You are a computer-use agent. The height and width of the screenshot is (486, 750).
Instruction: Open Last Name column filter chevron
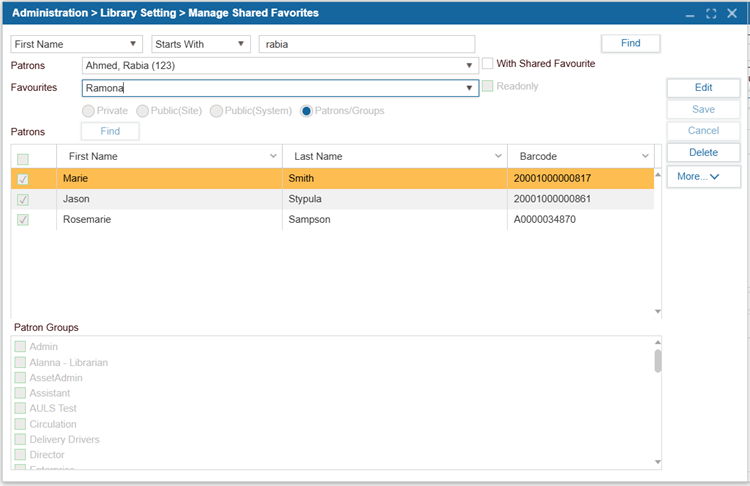click(498, 156)
